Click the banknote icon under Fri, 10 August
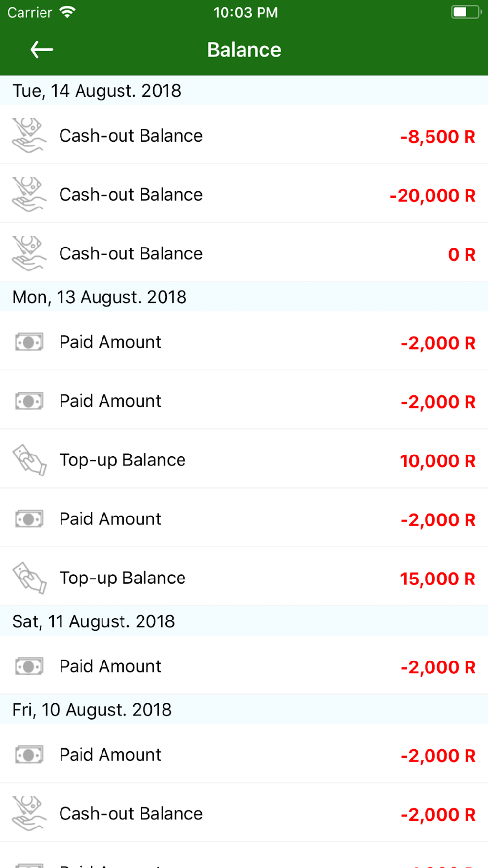The height and width of the screenshot is (868, 488). 29,755
